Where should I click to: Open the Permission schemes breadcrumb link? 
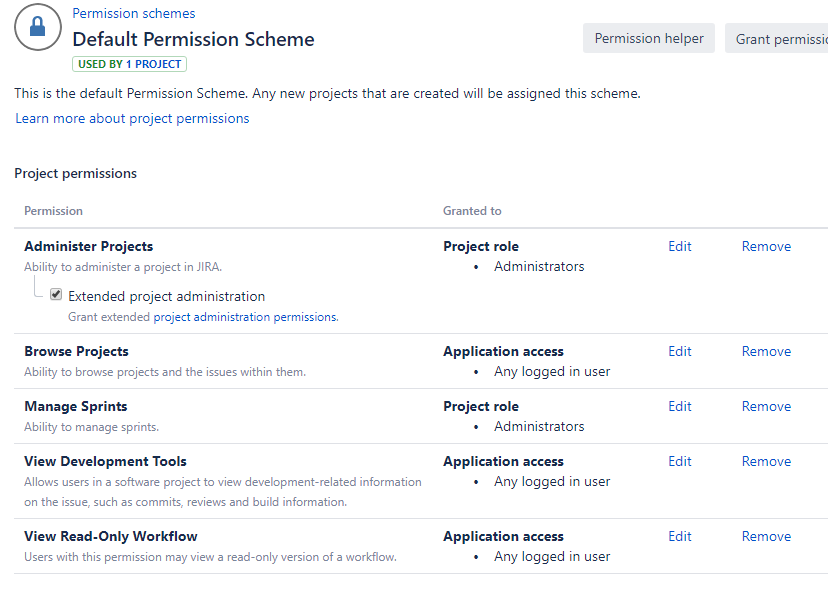click(134, 14)
